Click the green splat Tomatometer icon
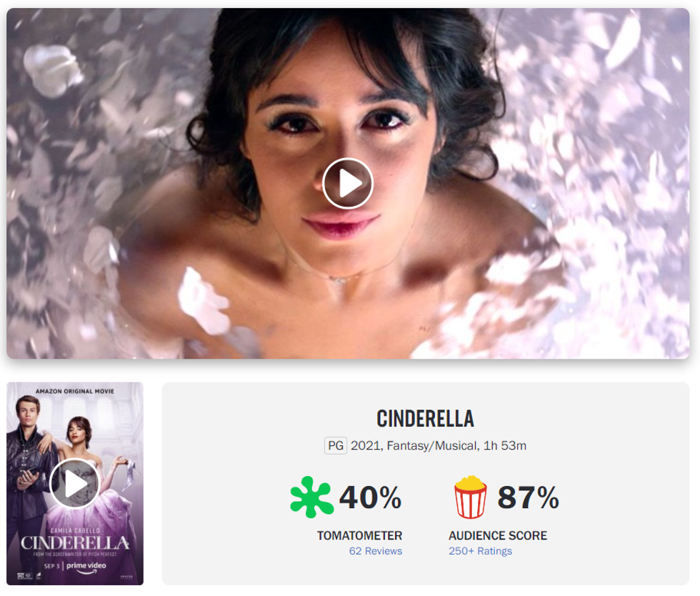The image size is (700, 596). (311, 497)
